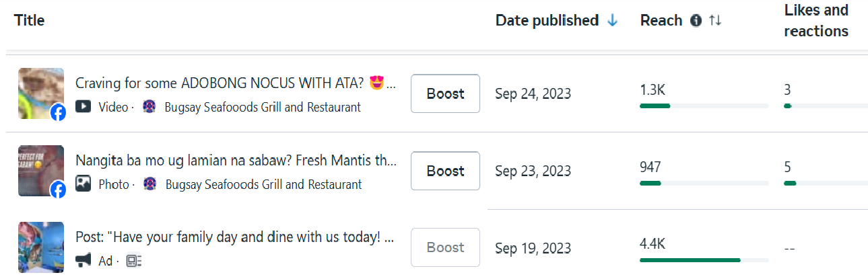Click the ad placement icon beside Ad

(x=134, y=261)
